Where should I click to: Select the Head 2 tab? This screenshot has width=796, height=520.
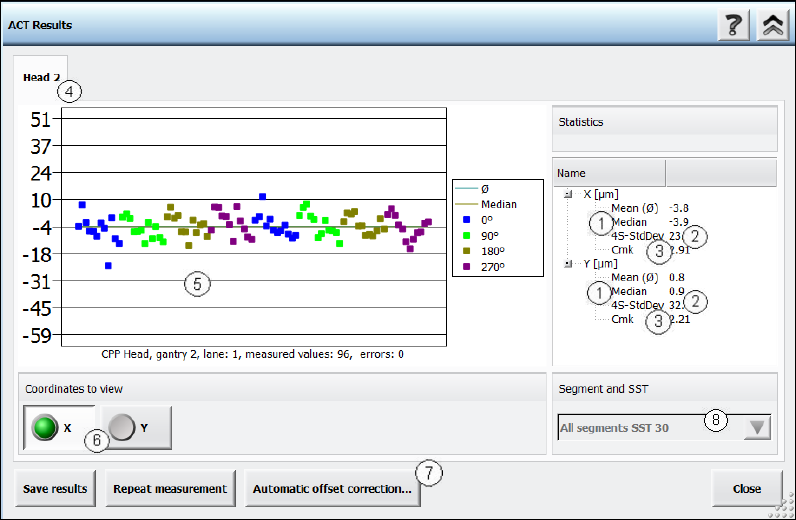pos(42,77)
